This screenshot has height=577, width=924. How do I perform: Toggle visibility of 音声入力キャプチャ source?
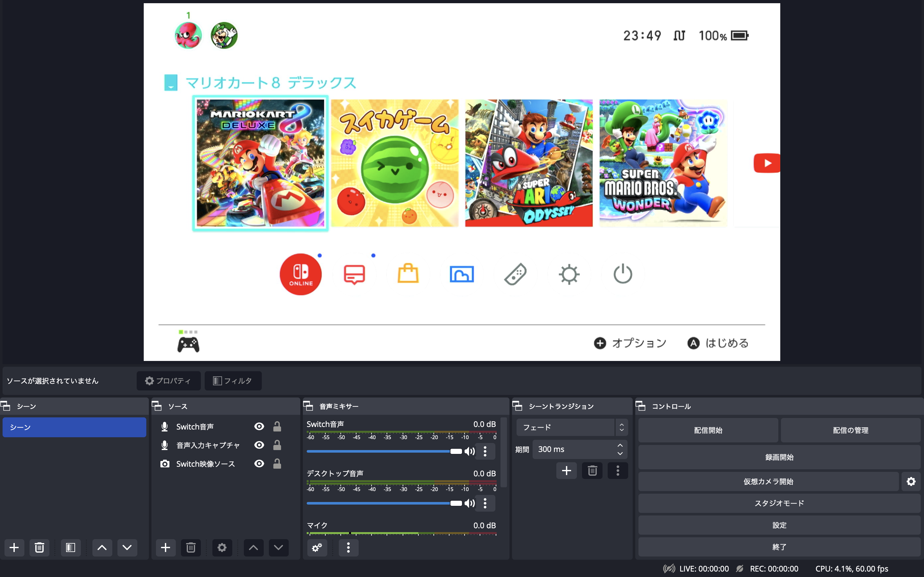click(259, 445)
